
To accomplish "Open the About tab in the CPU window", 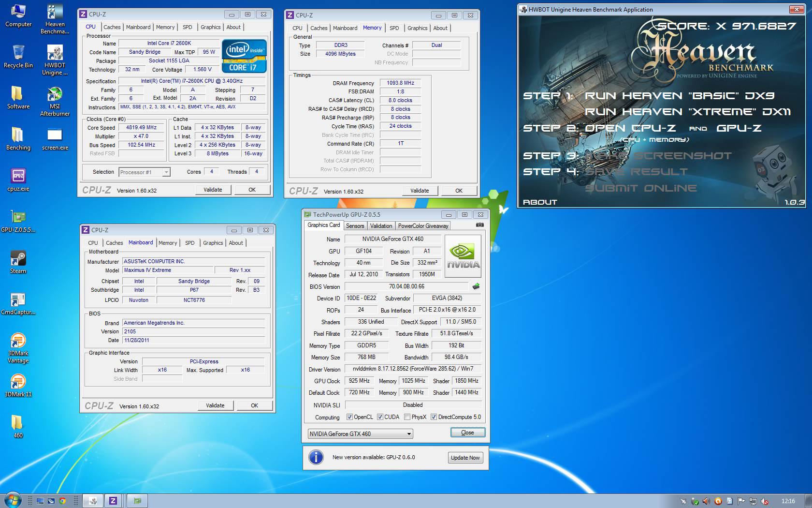I will point(233,27).
